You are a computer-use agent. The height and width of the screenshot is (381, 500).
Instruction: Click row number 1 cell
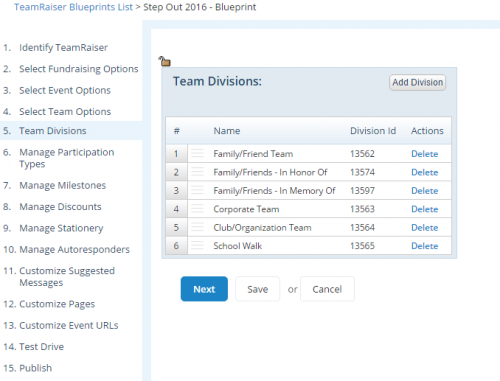pyautogui.click(x=176, y=154)
